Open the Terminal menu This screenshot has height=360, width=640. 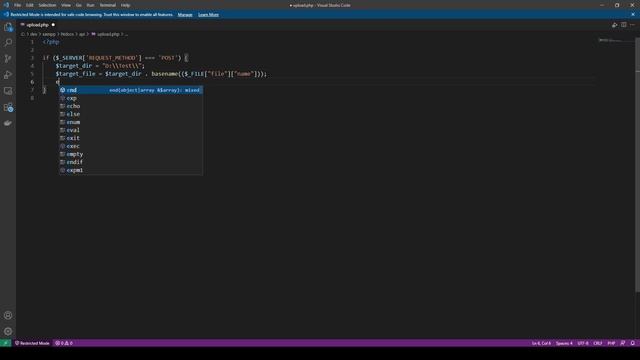click(108, 5)
